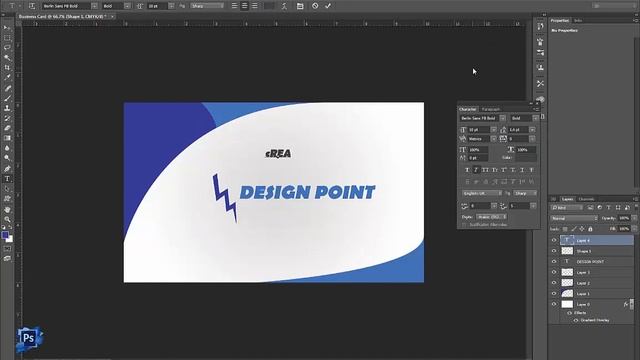640x360 pixels.
Task: Click Character panel Color swatch
Action: [526, 158]
